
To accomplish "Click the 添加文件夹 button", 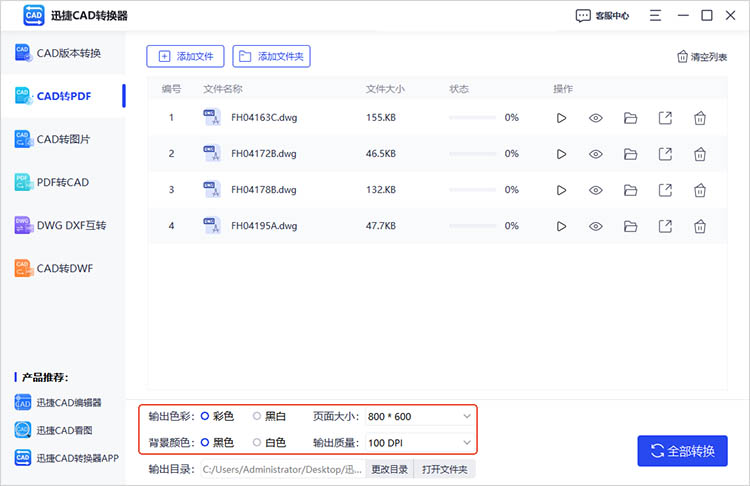I will [x=271, y=56].
